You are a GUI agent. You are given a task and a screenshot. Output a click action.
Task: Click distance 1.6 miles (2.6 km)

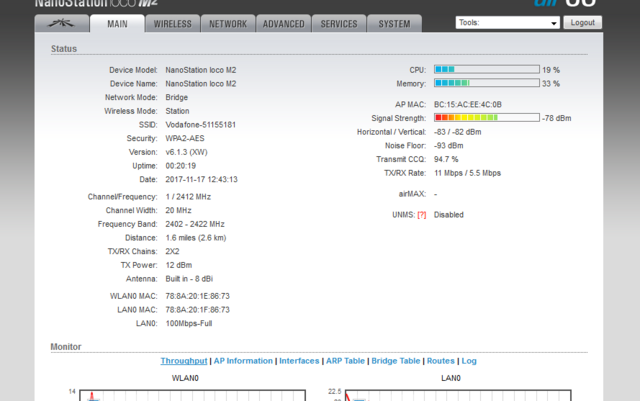click(x=196, y=238)
